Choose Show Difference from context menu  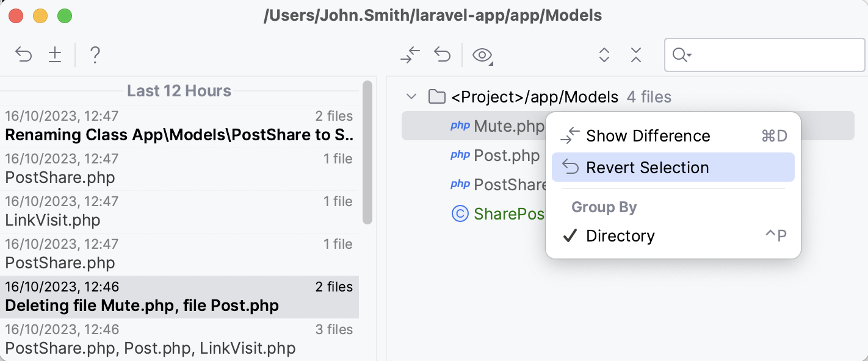coord(648,136)
